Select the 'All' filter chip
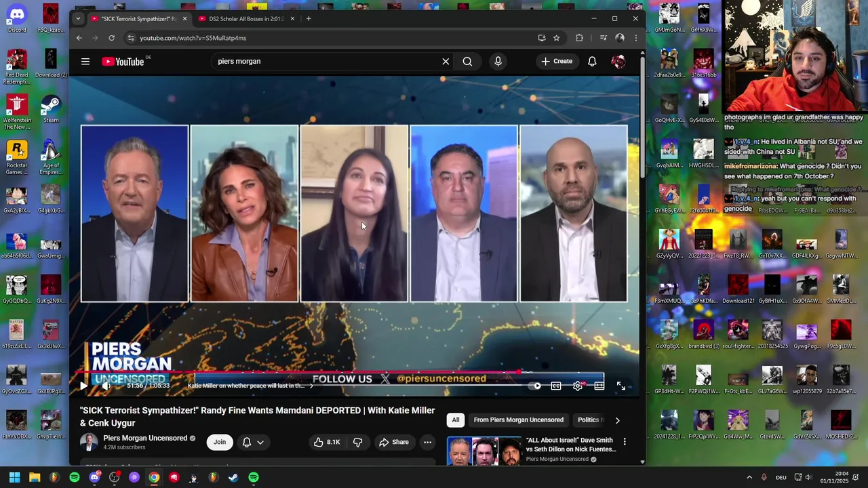 click(x=456, y=420)
